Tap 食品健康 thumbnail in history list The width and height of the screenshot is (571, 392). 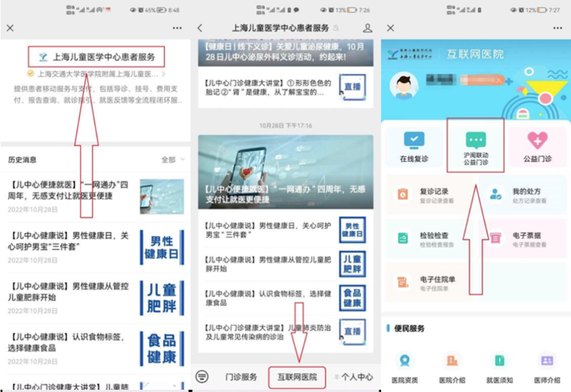click(162, 348)
